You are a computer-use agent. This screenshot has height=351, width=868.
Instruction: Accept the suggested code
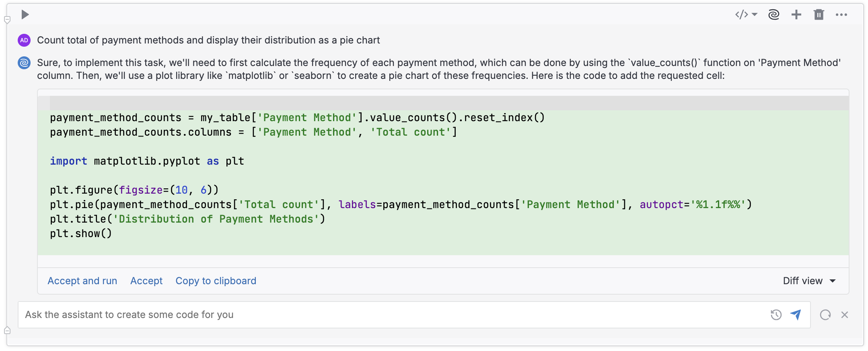tap(146, 281)
